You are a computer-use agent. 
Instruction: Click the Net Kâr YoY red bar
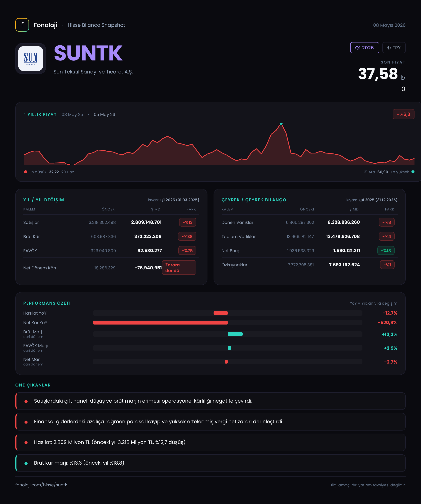point(160,323)
